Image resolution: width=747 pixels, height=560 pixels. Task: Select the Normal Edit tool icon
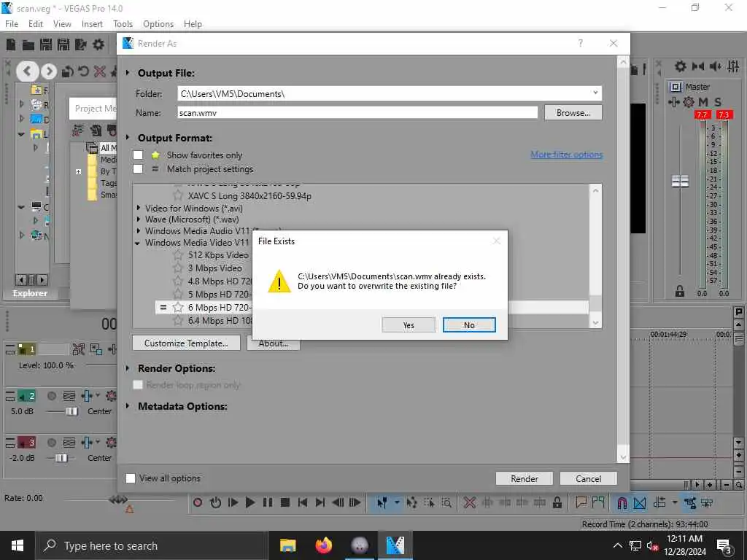[382, 502]
